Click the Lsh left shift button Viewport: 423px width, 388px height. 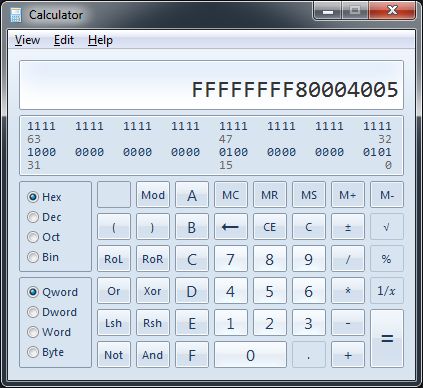114,323
